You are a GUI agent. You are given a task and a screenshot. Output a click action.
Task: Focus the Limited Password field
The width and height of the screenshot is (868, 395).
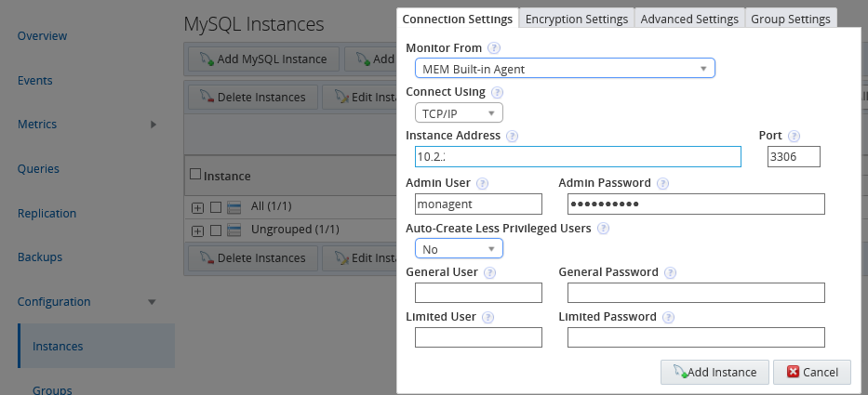click(x=697, y=336)
